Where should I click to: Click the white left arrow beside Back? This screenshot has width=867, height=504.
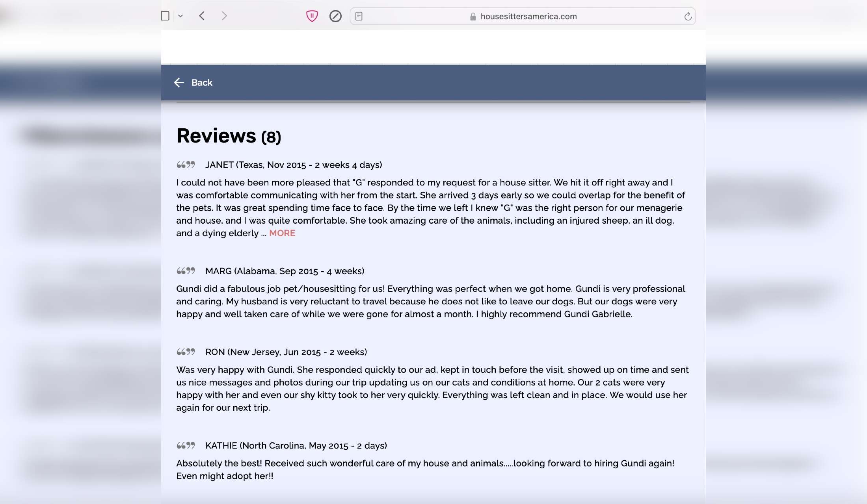[179, 83]
